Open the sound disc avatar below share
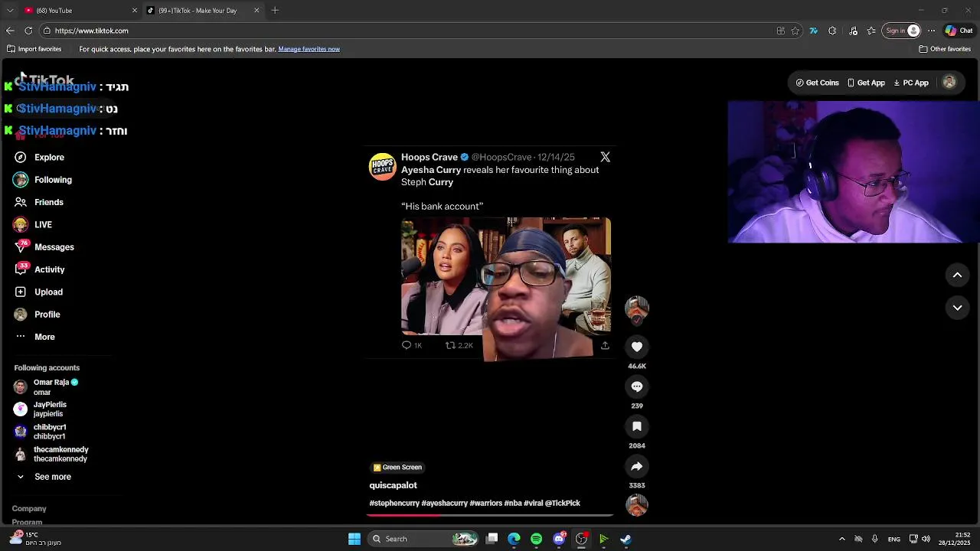980x551 pixels. click(636, 505)
